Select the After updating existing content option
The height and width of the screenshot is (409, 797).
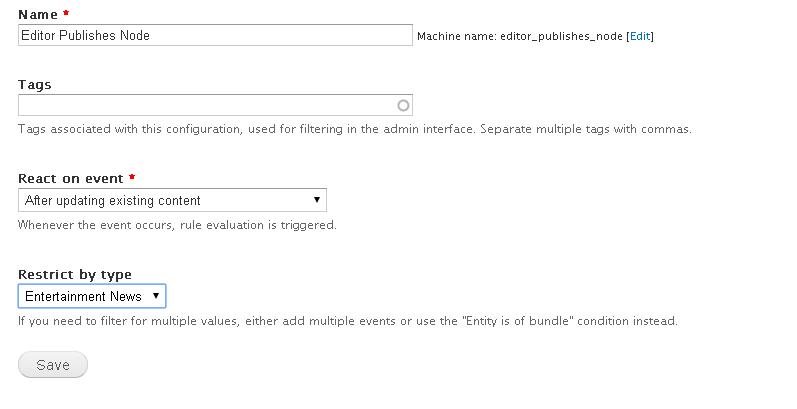(113, 200)
